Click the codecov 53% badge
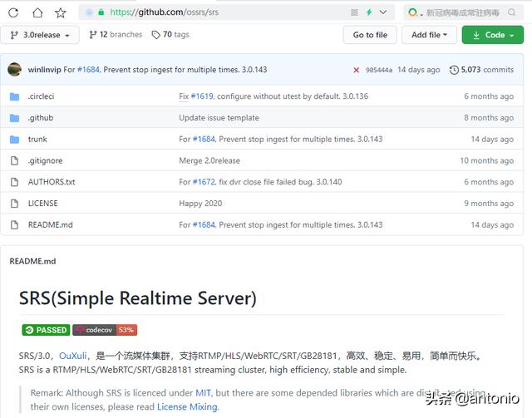 coord(105,330)
